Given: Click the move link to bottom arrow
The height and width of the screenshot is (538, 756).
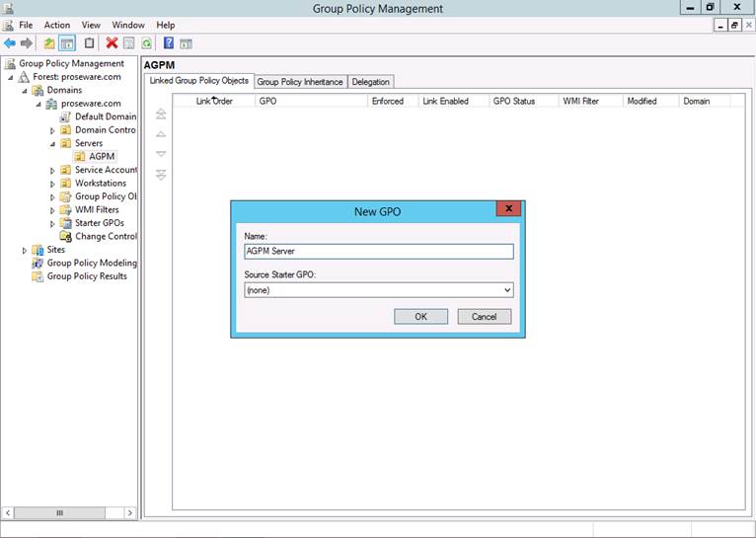Looking at the screenshot, I should tap(161, 175).
